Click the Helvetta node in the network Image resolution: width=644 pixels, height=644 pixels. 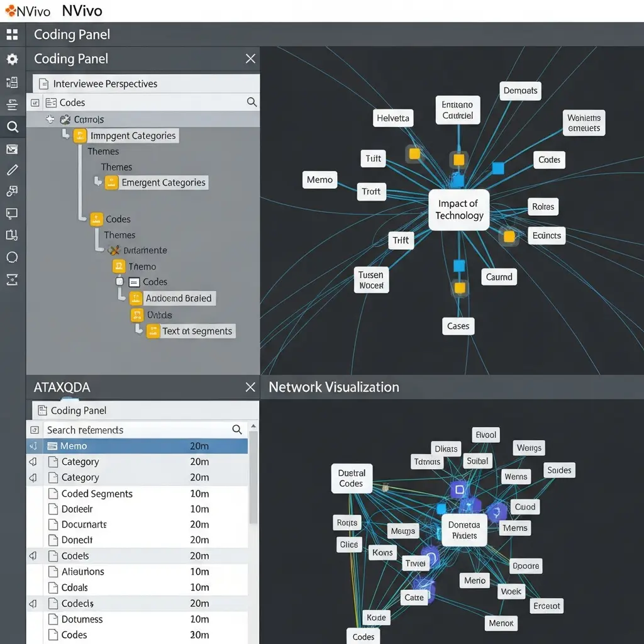click(x=393, y=118)
